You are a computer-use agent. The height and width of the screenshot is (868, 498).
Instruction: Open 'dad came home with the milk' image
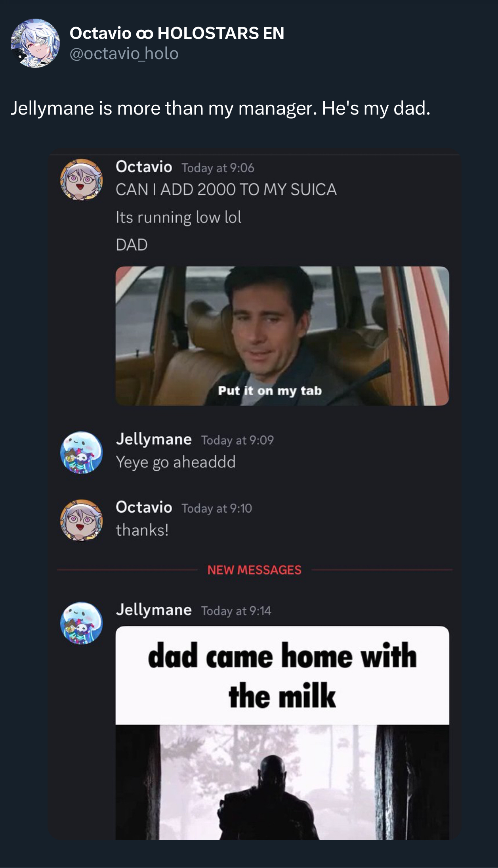click(x=282, y=733)
